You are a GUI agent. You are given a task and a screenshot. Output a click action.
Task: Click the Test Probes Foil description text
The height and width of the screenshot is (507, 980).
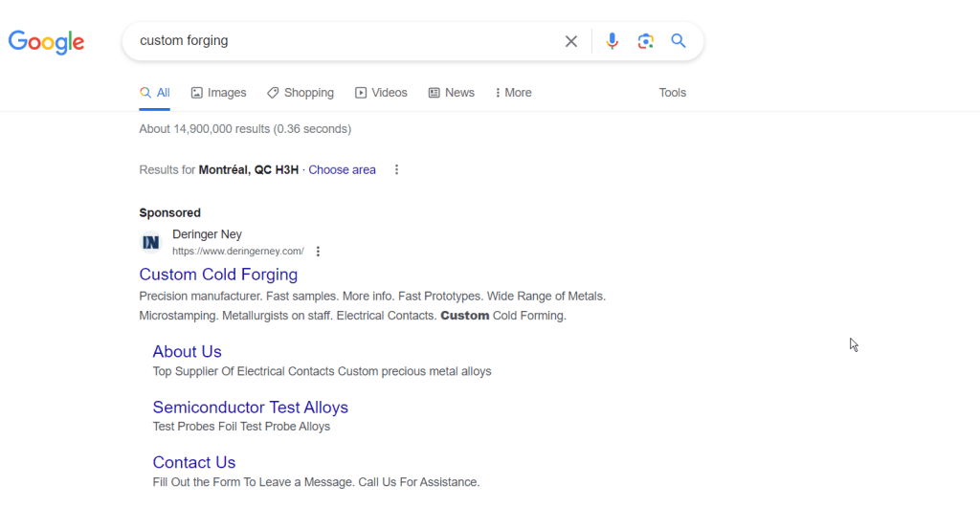point(241,427)
